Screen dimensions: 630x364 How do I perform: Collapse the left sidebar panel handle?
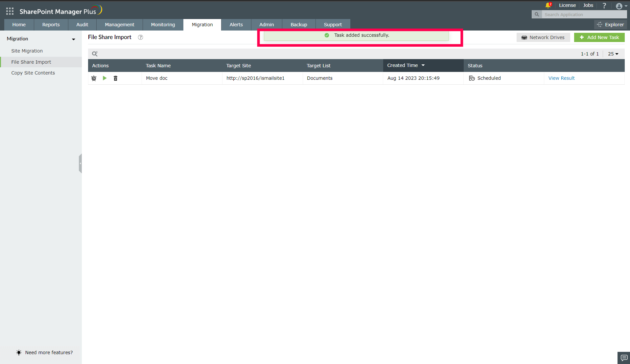pyautogui.click(x=81, y=163)
